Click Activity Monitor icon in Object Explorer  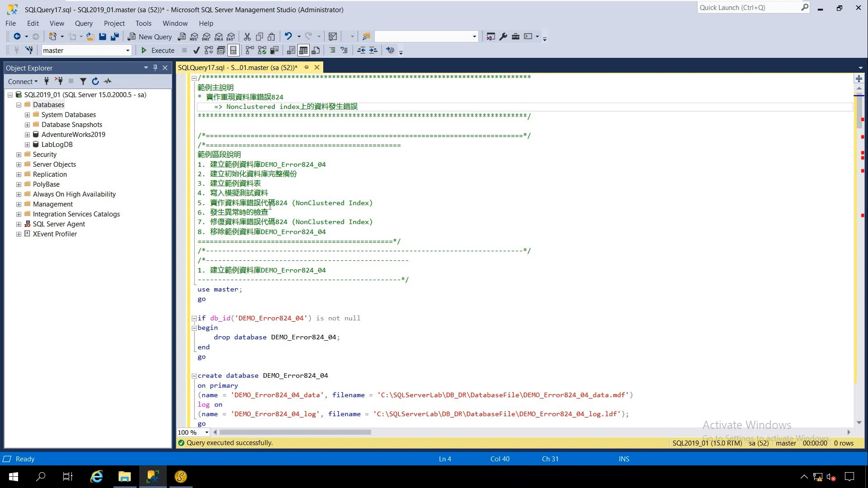tap(108, 81)
